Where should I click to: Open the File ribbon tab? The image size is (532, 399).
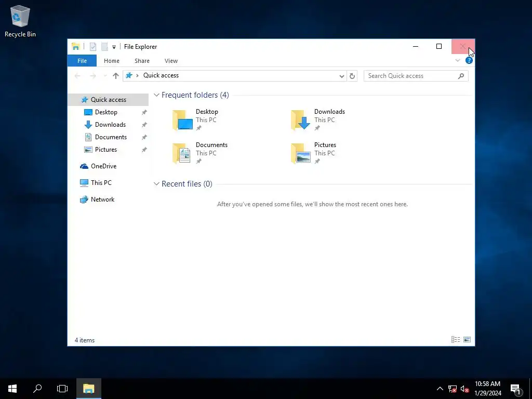pos(82,61)
